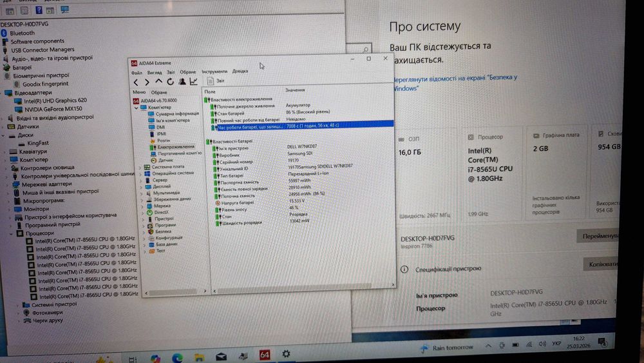Expand Мультимедіа node in AIDA64 tree
This screenshot has height=363, width=644.
142,193
